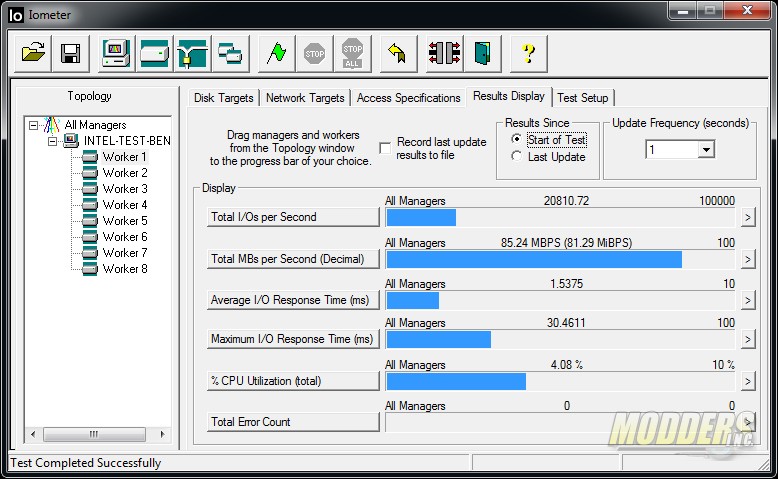This screenshot has height=479, width=778.
Task: Select the Results Display tab
Action: coord(509,96)
